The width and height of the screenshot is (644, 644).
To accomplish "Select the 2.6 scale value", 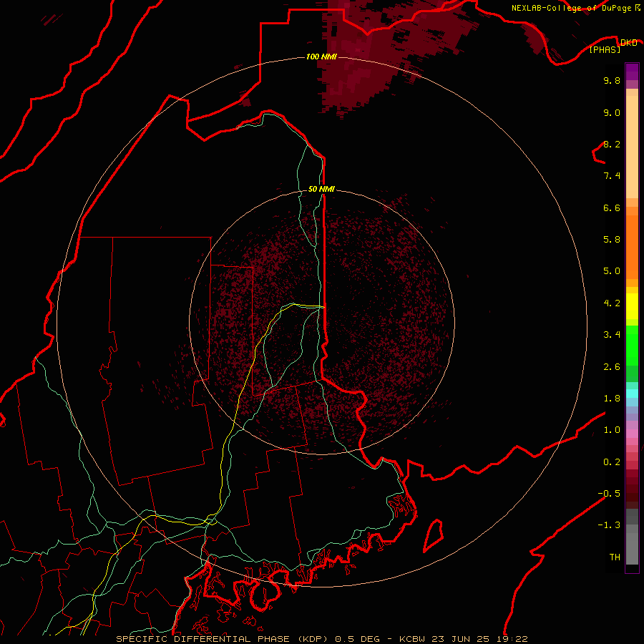I will 612,367.
